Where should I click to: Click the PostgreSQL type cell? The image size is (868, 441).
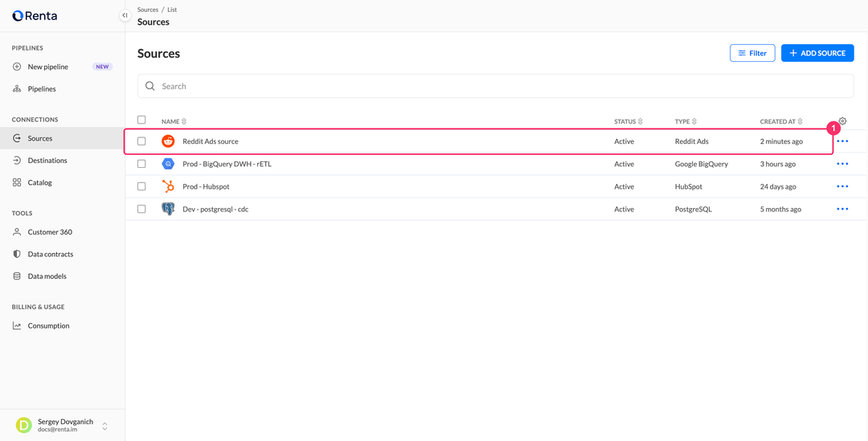[x=693, y=209]
